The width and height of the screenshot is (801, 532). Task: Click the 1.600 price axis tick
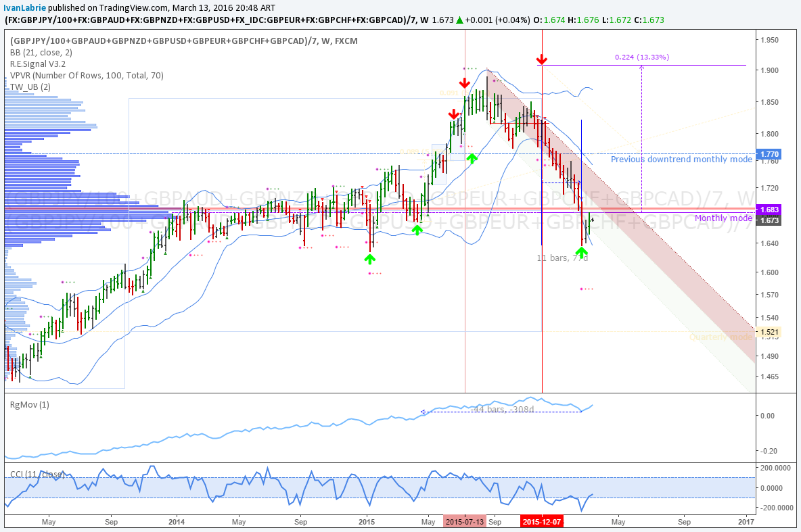coord(769,272)
